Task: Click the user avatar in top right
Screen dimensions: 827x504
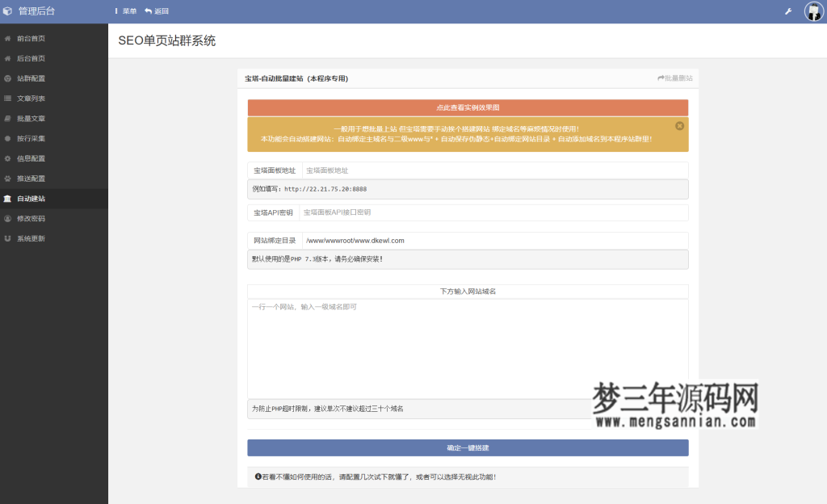Action: 814,11
